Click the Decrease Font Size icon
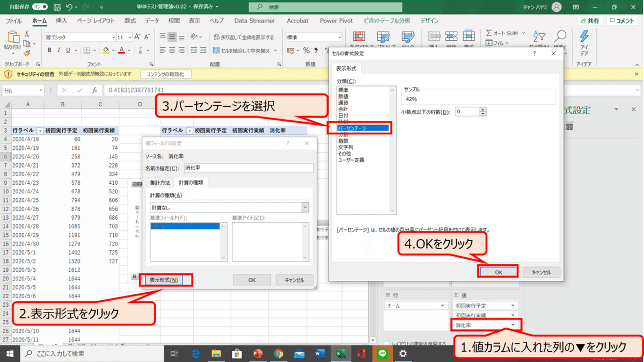 [148, 37]
